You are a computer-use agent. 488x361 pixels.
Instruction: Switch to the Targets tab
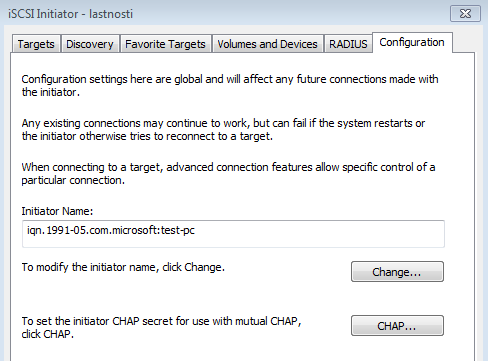[x=36, y=44]
